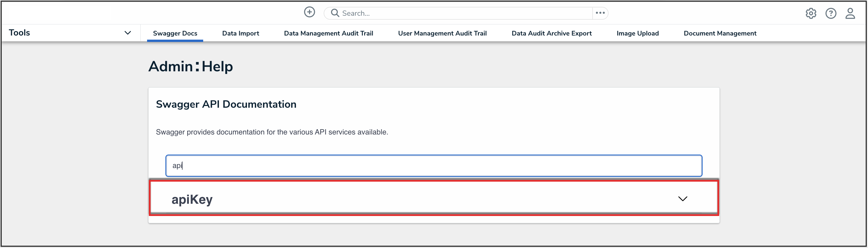Go to Data Management Audit Trail

click(328, 33)
